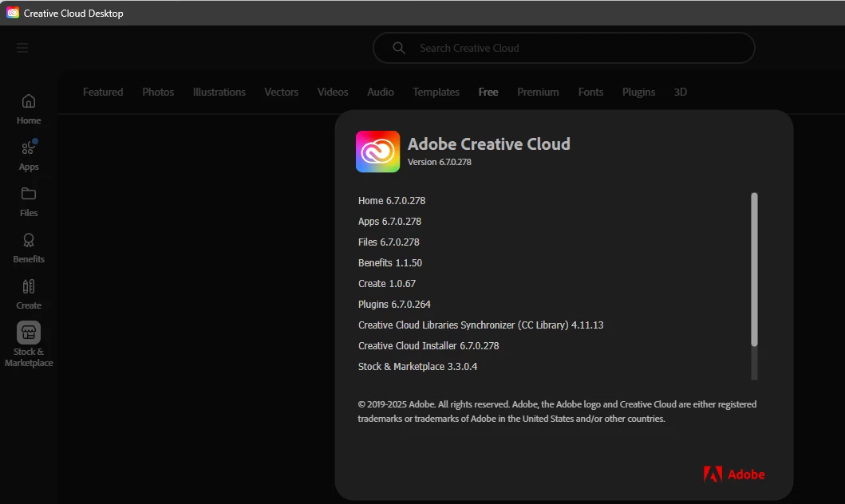
Task: Click the Stock & Marketplace 3.3.0.4 entry
Action: (x=417, y=366)
